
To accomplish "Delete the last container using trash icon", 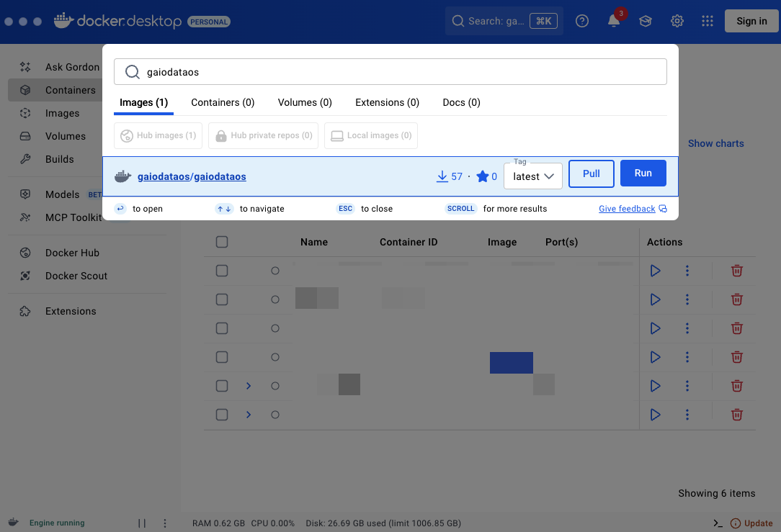I will (737, 415).
